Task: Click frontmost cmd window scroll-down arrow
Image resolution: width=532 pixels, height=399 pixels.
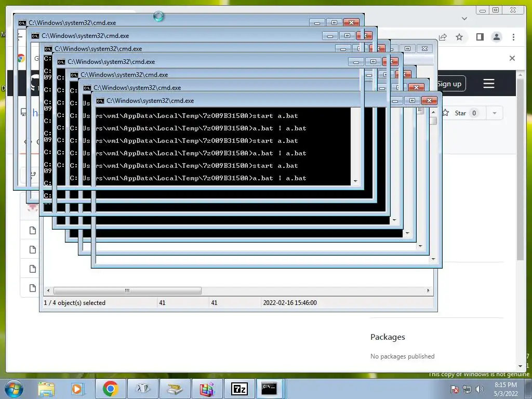Action: [x=433, y=259]
